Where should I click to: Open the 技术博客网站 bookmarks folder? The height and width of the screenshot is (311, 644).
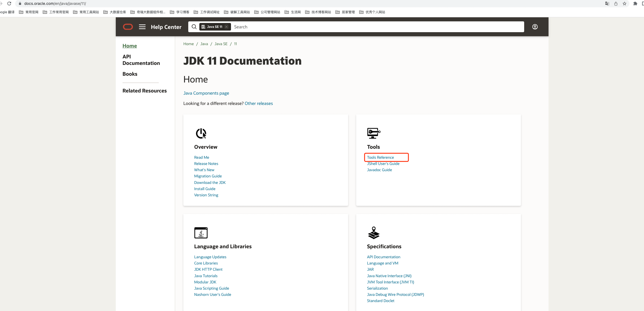coord(318,12)
